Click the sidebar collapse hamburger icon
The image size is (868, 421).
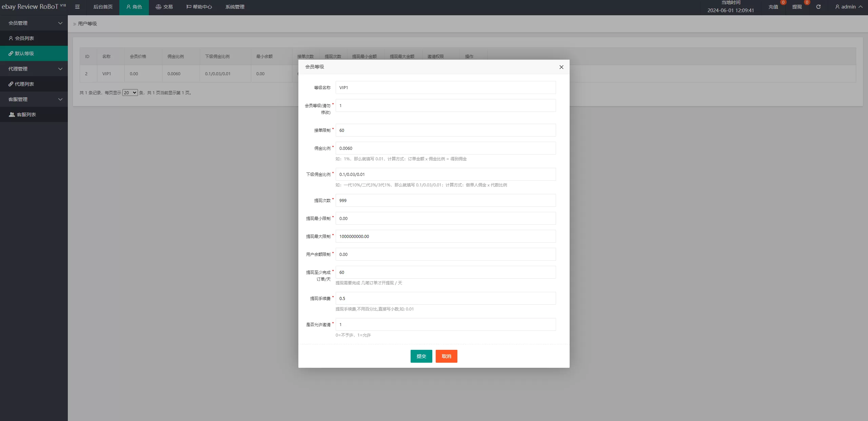[x=77, y=7]
